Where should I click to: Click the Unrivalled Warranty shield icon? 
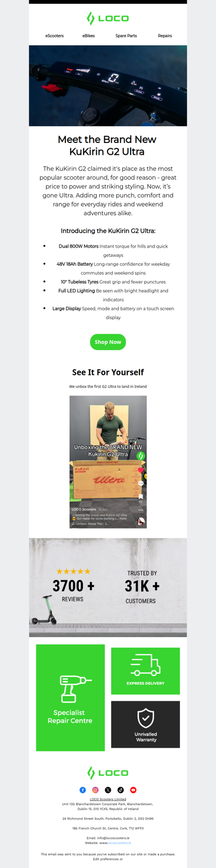pyautogui.click(x=146, y=718)
